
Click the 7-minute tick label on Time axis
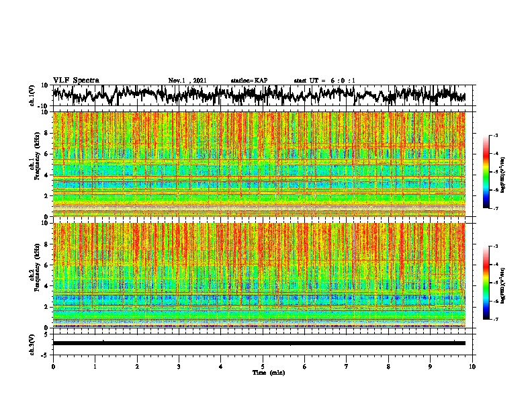[x=347, y=367]
